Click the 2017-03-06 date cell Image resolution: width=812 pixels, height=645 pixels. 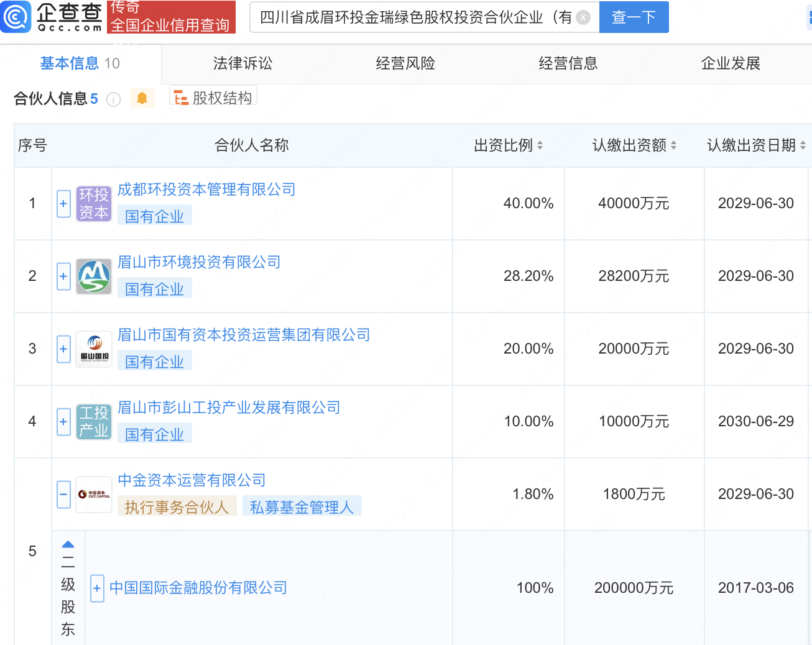[x=756, y=588]
